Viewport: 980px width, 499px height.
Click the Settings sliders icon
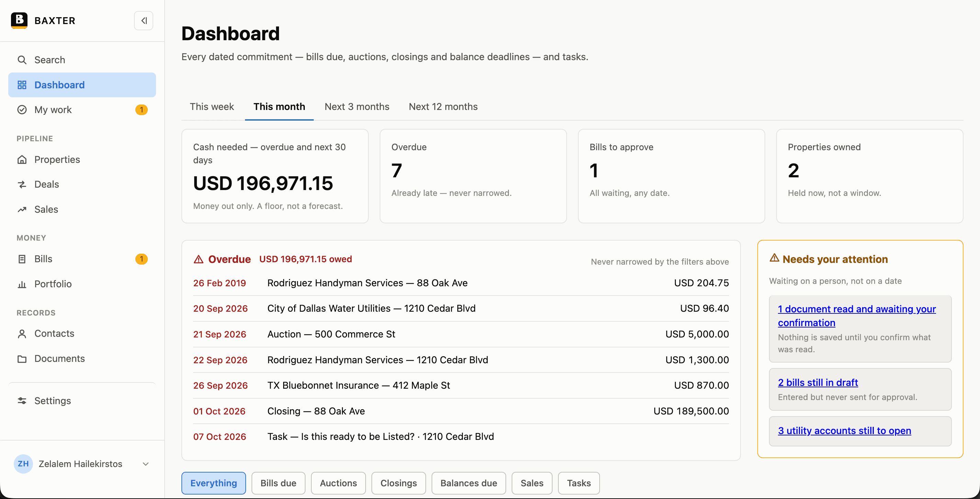22,401
